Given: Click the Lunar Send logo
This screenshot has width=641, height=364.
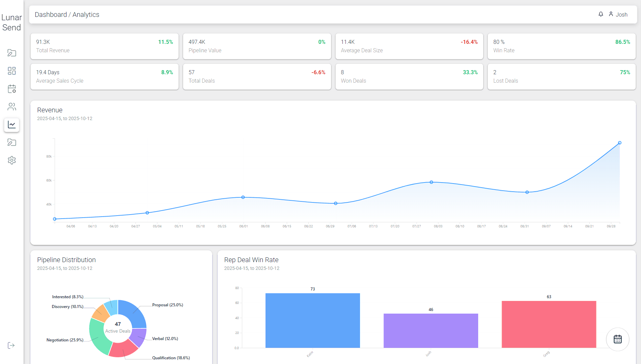Looking at the screenshot, I should point(11,23).
